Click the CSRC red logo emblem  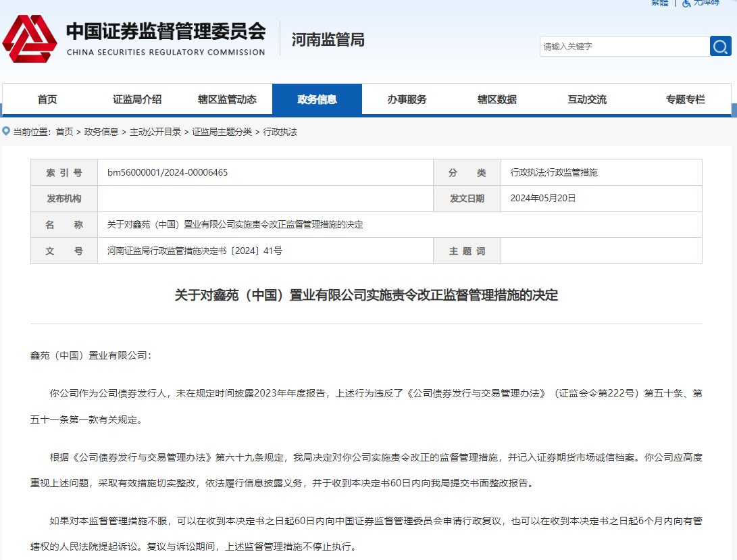click(30, 39)
